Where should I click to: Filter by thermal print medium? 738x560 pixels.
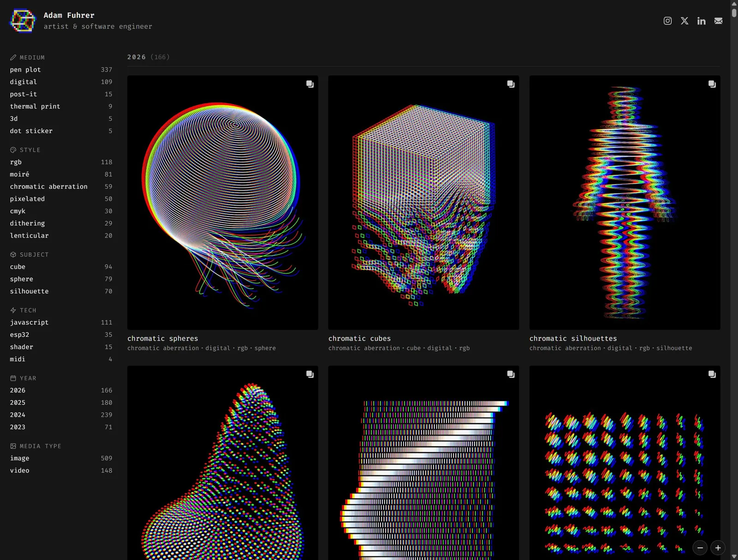tap(61, 106)
